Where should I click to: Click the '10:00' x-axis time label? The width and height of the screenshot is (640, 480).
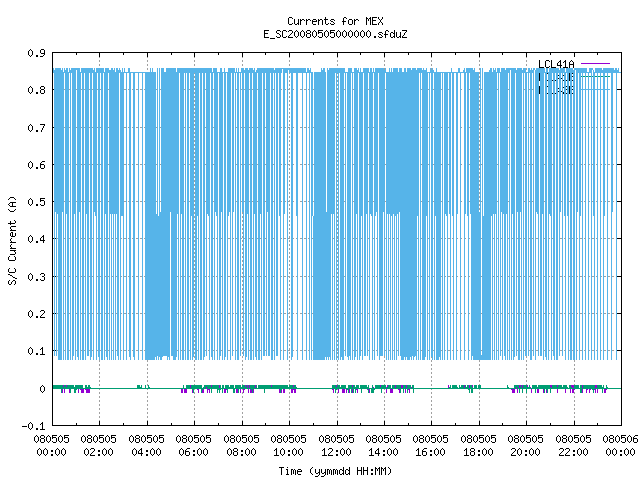(288, 452)
